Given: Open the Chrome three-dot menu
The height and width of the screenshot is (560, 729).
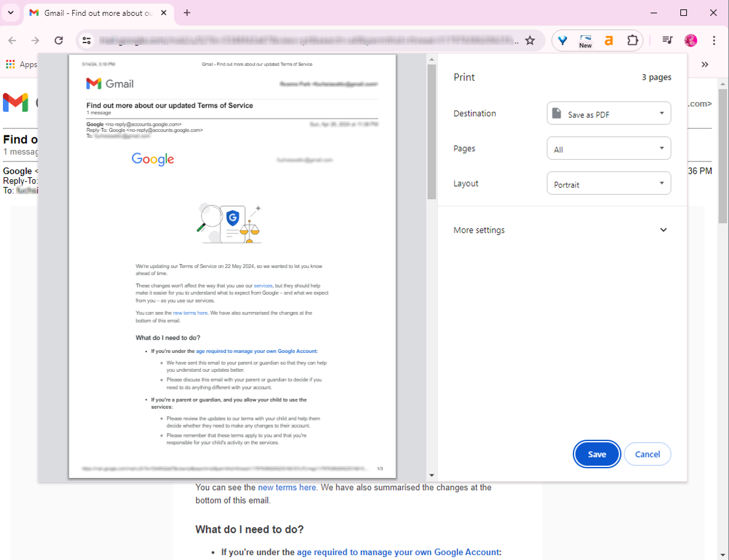Looking at the screenshot, I should 714,40.
